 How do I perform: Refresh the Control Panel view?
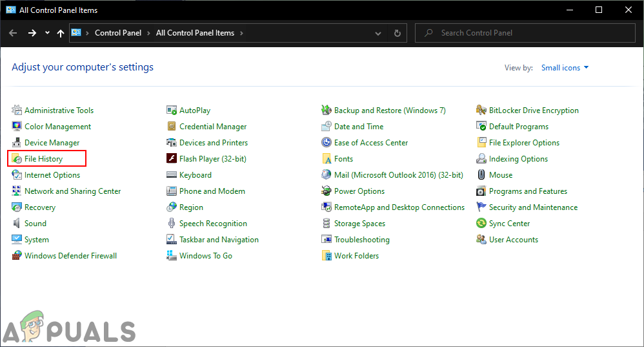[397, 33]
